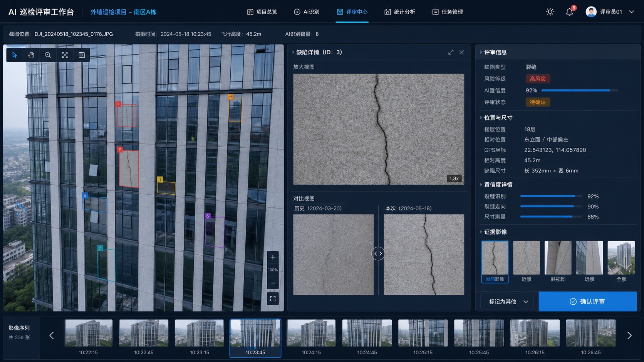Select the pointer arrow tool
644x362 pixels.
pos(15,55)
